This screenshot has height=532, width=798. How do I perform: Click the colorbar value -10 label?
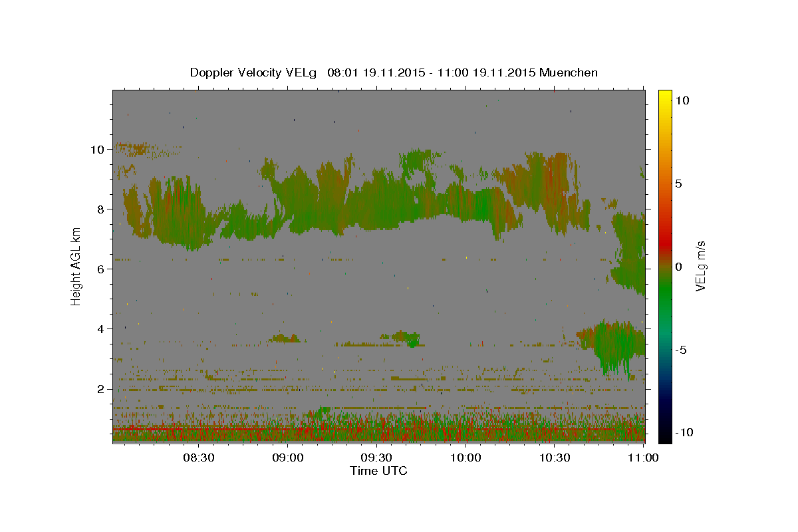click(x=684, y=433)
